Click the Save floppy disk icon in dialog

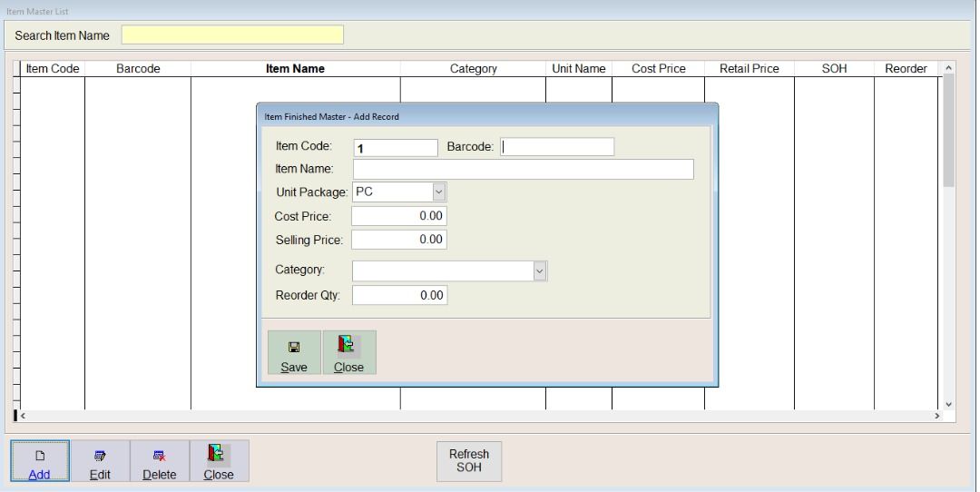click(x=294, y=347)
